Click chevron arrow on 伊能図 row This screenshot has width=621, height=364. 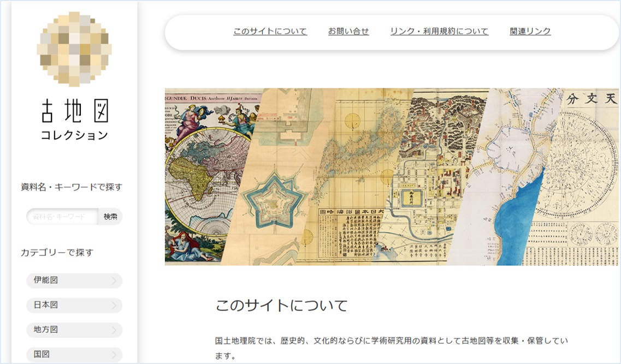pyautogui.click(x=114, y=281)
